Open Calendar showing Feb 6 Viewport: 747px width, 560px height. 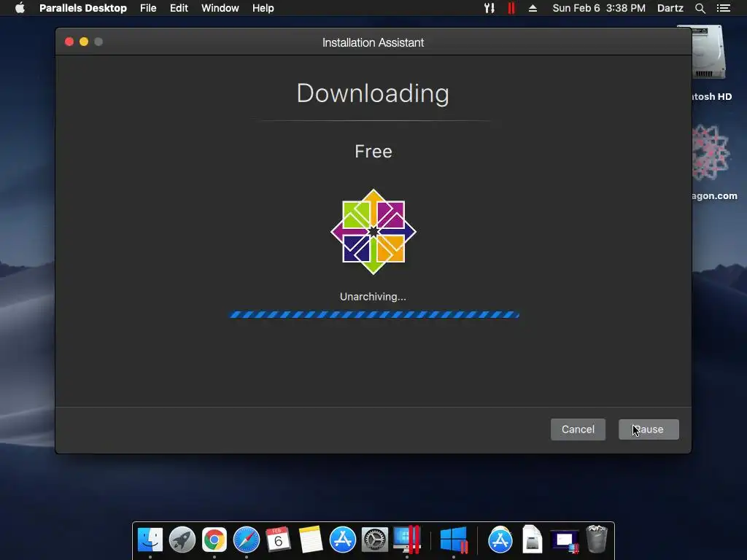(278, 540)
